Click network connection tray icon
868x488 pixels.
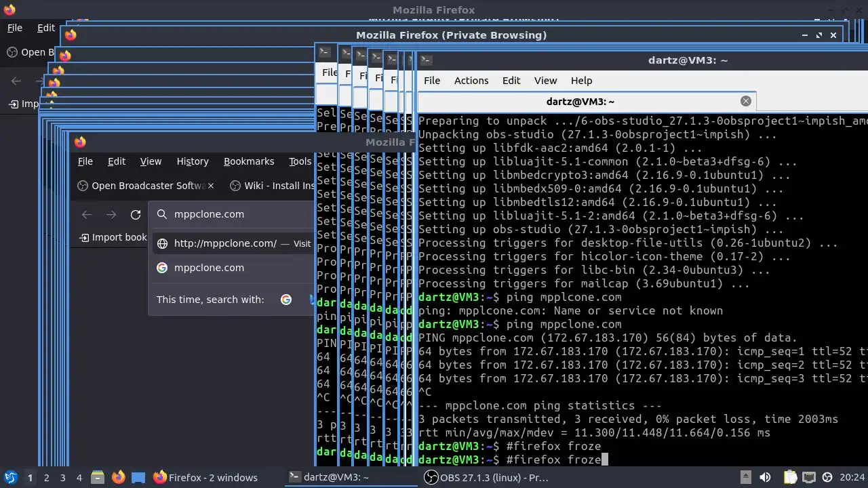pos(809,477)
